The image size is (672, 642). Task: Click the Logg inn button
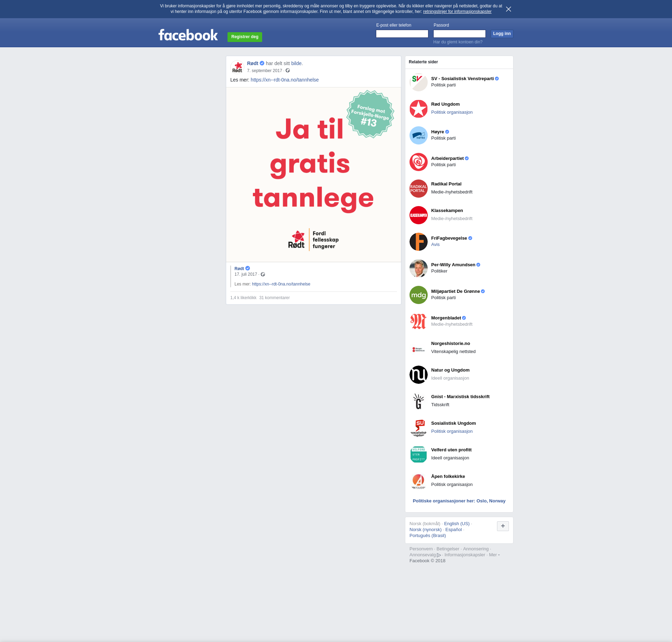coord(502,34)
